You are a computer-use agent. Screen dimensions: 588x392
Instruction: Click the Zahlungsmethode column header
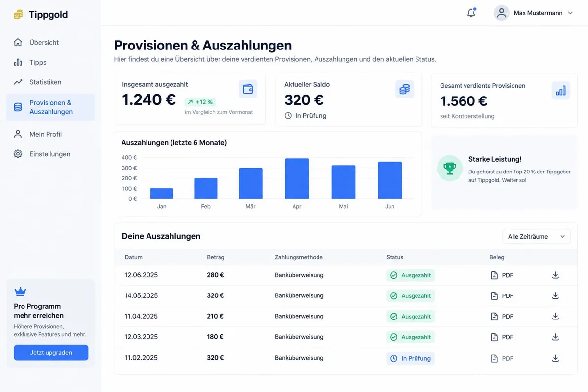[x=299, y=257]
